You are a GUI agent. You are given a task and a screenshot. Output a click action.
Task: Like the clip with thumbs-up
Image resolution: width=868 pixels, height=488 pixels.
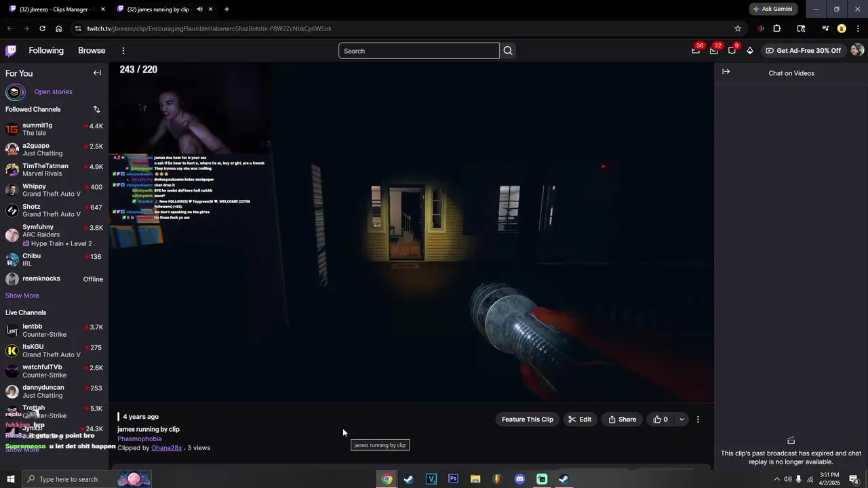coord(660,420)
